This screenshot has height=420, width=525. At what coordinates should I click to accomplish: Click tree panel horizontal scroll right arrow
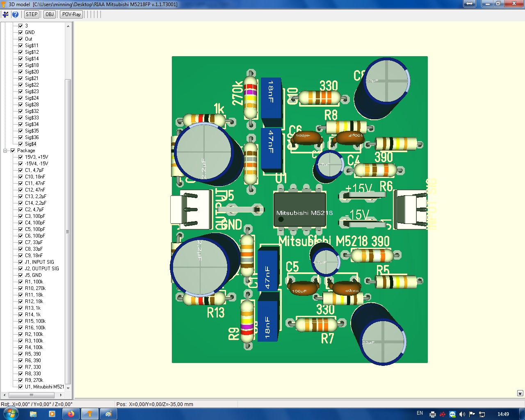pyautogui.click(x=61, y=395)
